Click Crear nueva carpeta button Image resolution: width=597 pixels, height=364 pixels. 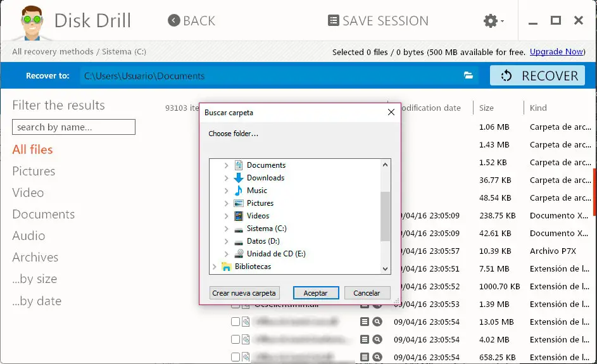pos(244,293)
